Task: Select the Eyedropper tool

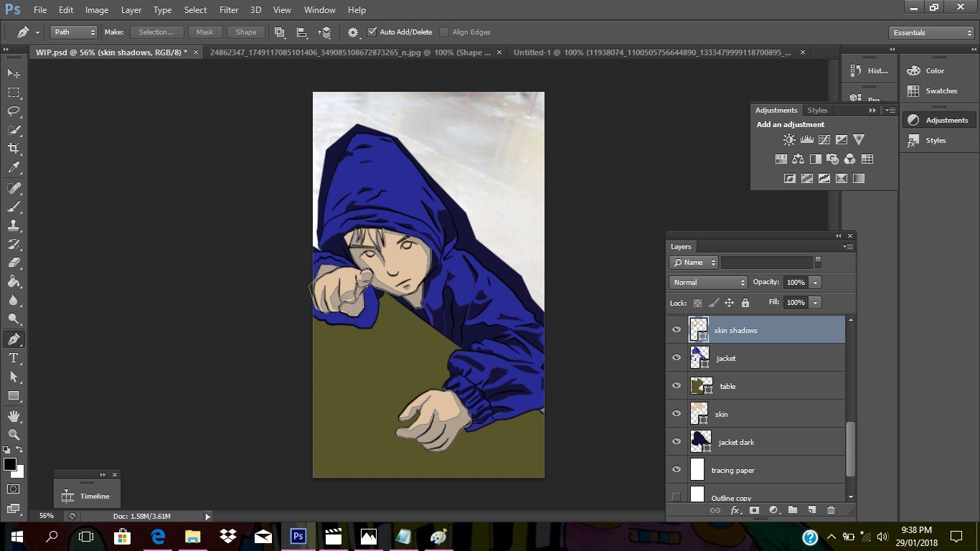Action: pyautogui.click(x=14, y=167)
